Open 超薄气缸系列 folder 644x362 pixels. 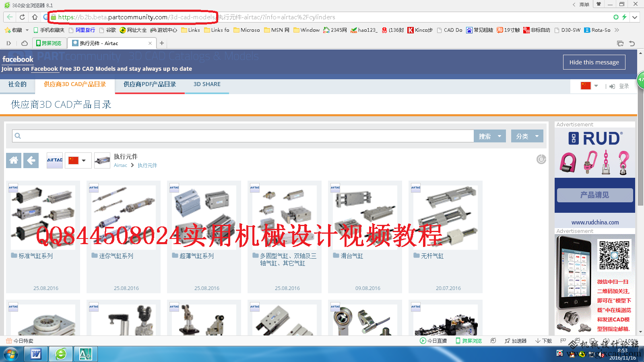[196, 256]
